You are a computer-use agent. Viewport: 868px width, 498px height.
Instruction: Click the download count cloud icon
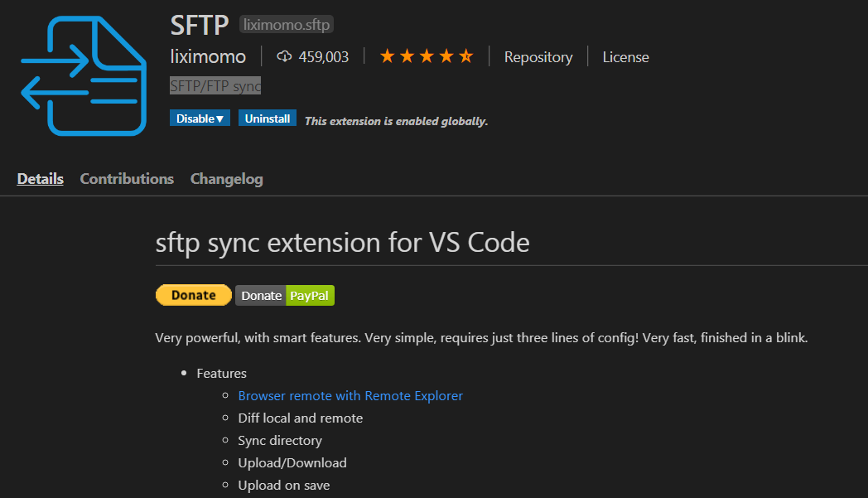click(284, 56)
